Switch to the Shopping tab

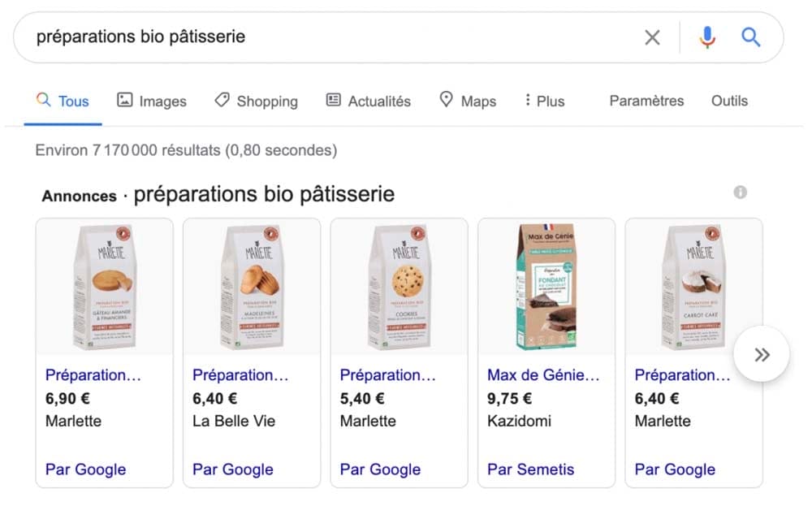(266, 100)
